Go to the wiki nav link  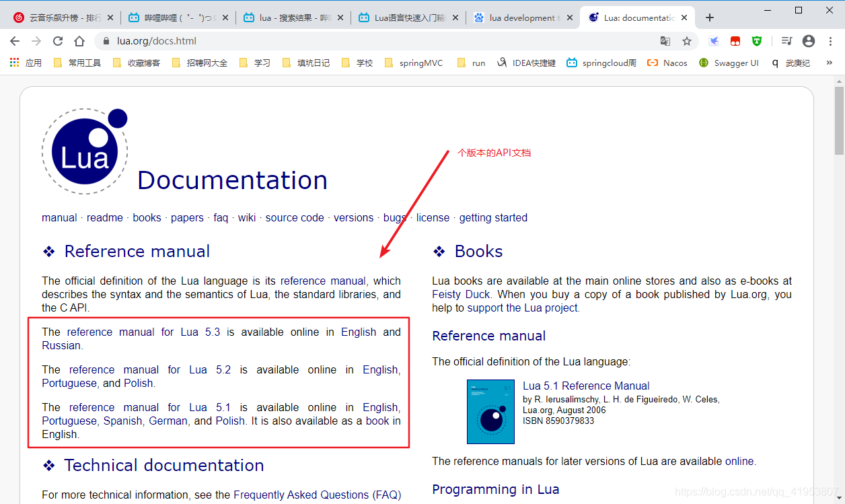pos(247,217)
